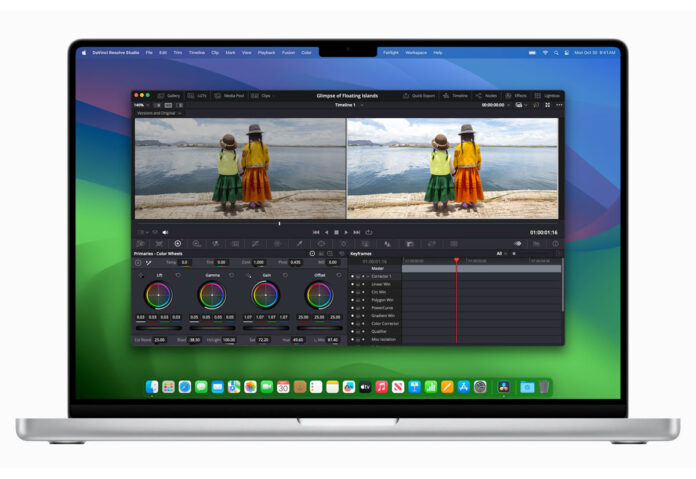Viewport: 696px width, 479px height.
Task: Play the clip forward
Action: point(346,232)
